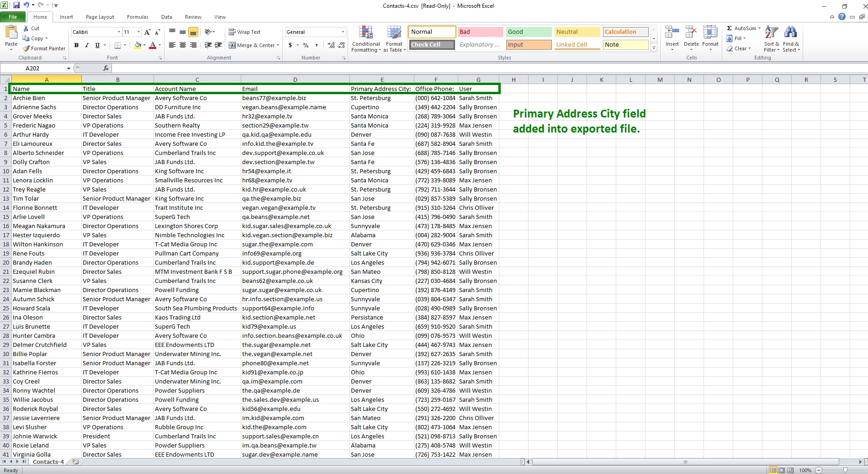
Task: Apply the Fill Color bucket
Action: coord(138,45)
